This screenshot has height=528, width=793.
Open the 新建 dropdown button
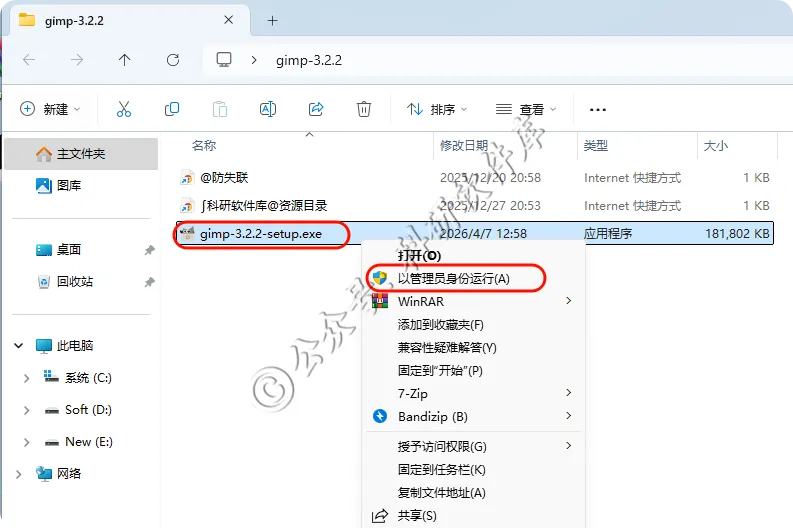[50, 109]
